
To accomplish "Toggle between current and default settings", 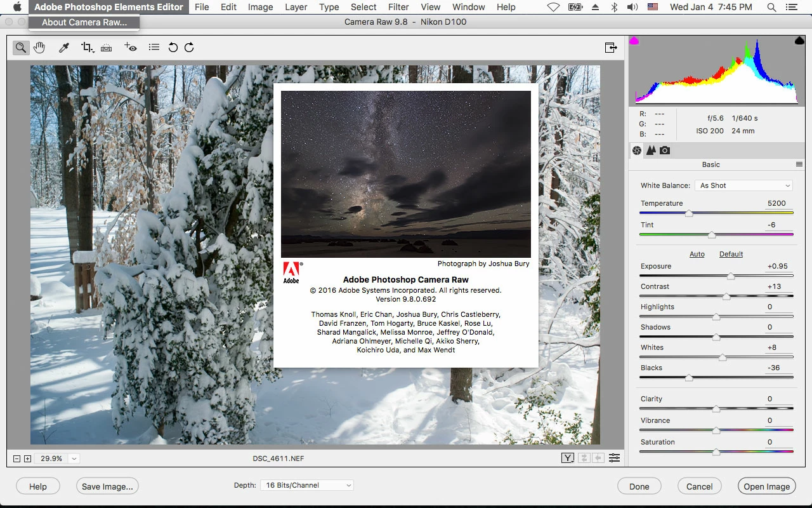I will (x=614, y=458).
